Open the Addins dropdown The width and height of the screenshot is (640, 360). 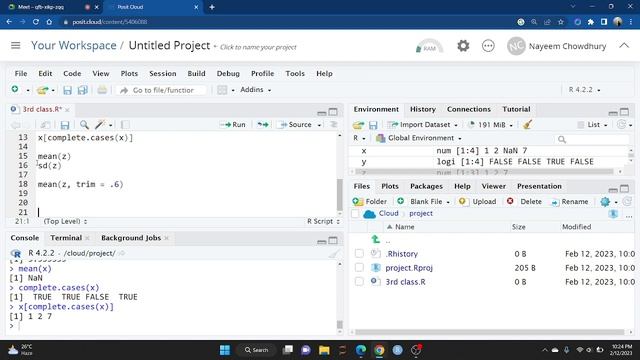(256, 90)
